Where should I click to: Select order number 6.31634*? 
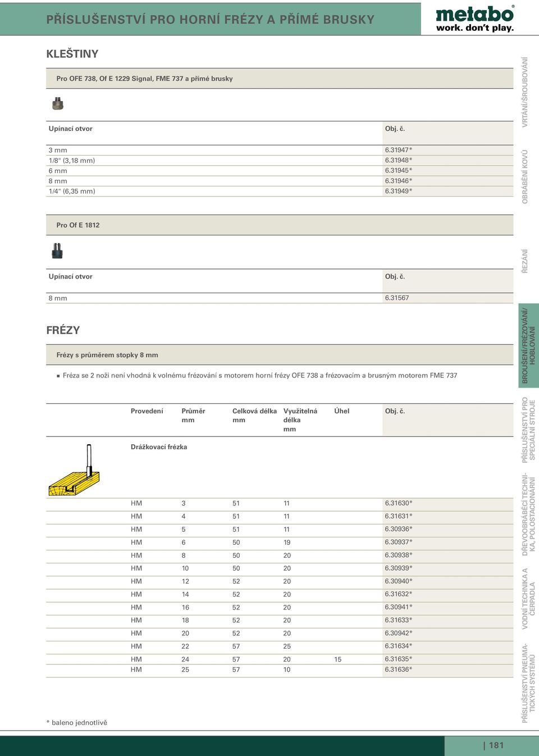[x=399, y=646]
